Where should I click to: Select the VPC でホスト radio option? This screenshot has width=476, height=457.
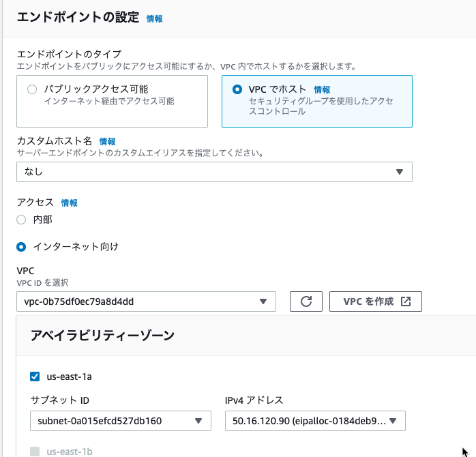237,89
